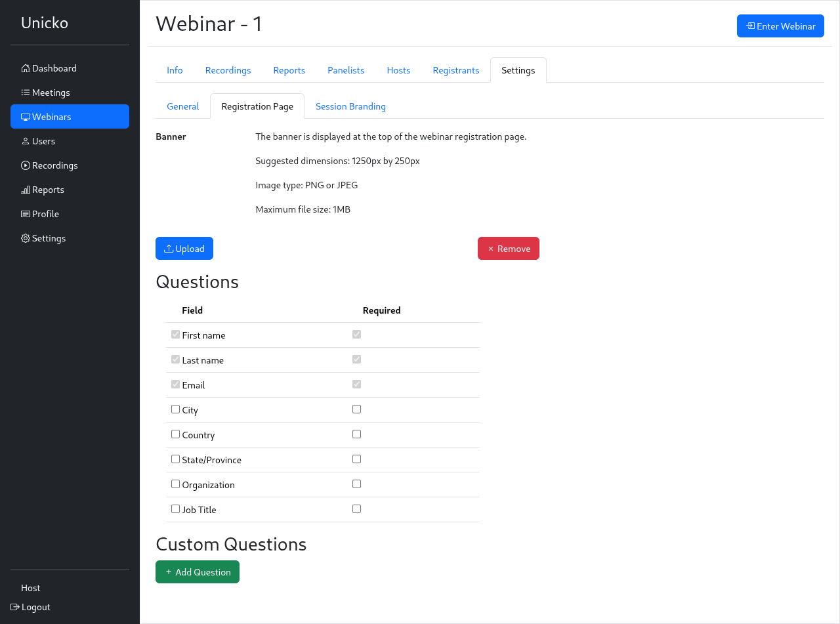
Task: Toggle the Country field checkbox
Action: point(175,434)
